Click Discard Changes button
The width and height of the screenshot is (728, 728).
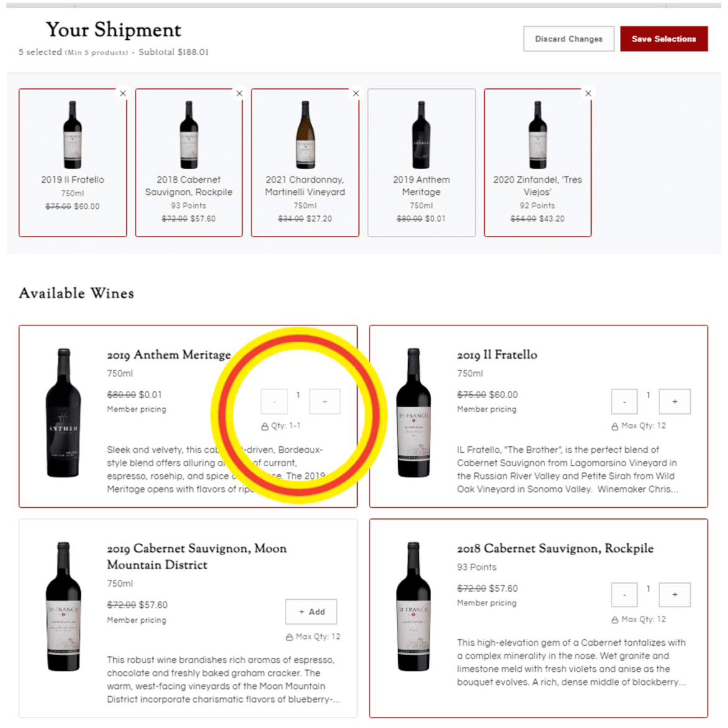coord(569,39)
